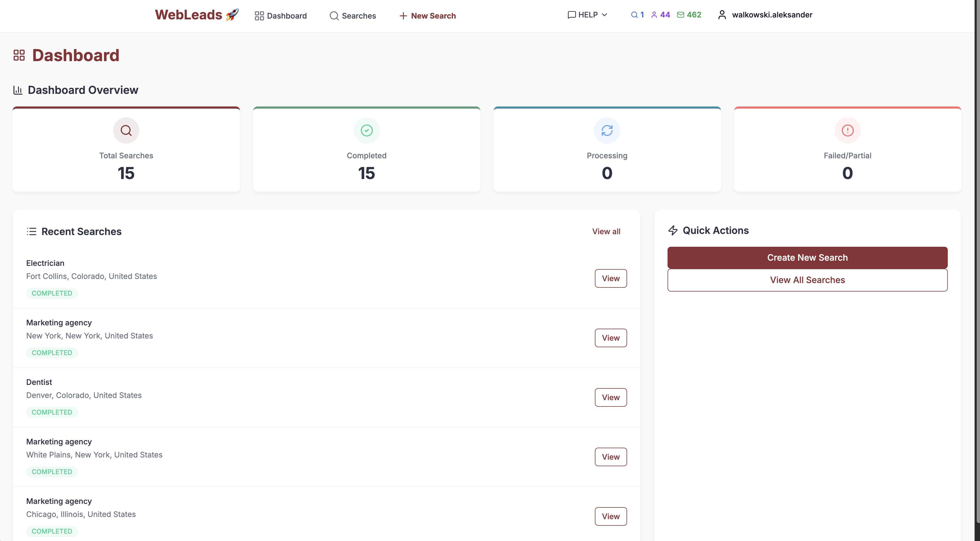Go to the Searches nav item
Screen dimensions: 980x541
click(353, 16)
